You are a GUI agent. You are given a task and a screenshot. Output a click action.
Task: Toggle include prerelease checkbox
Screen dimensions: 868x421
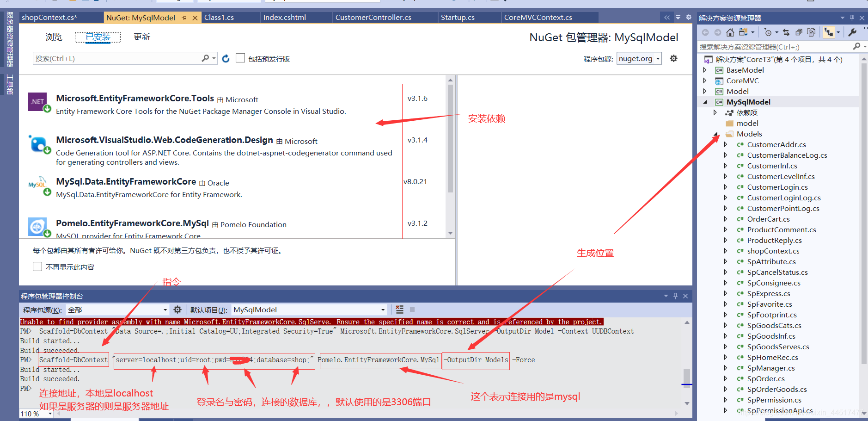tap(240, 58)
